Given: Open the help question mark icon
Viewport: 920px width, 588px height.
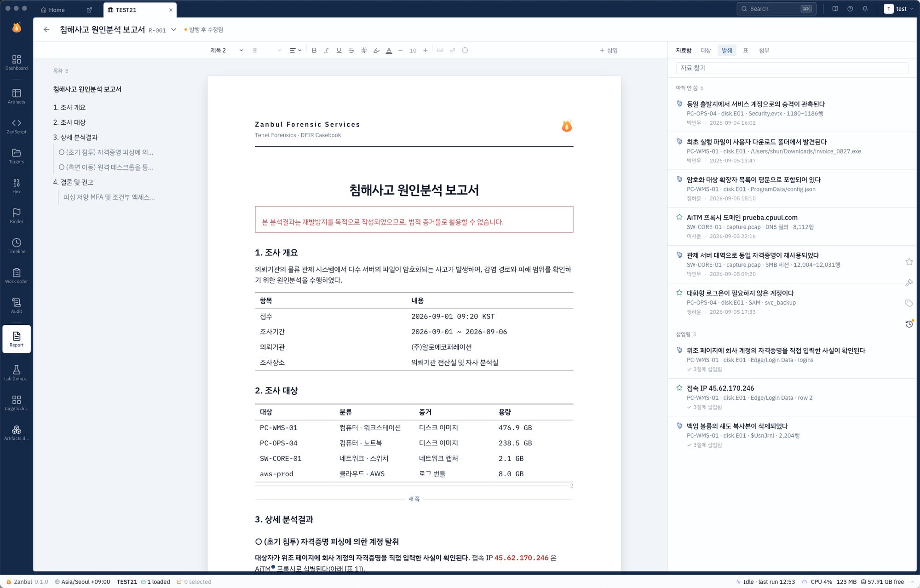Looking at the screenshot, I should [x=850, y=9].
